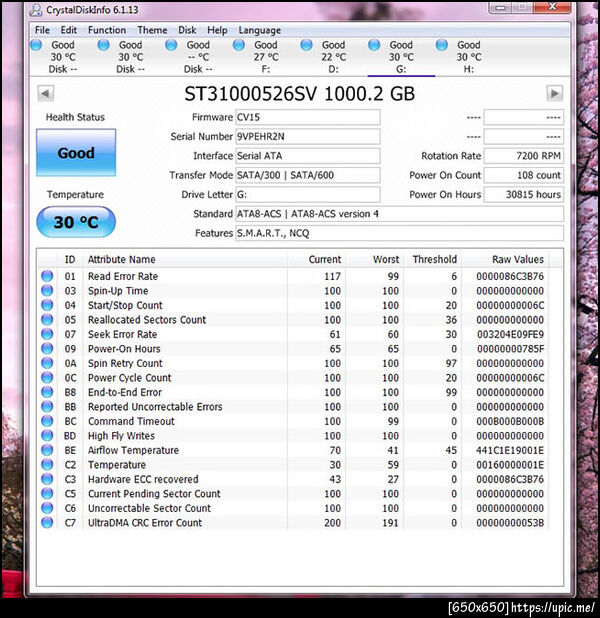Click the Drive Letter field

point(308,194)
